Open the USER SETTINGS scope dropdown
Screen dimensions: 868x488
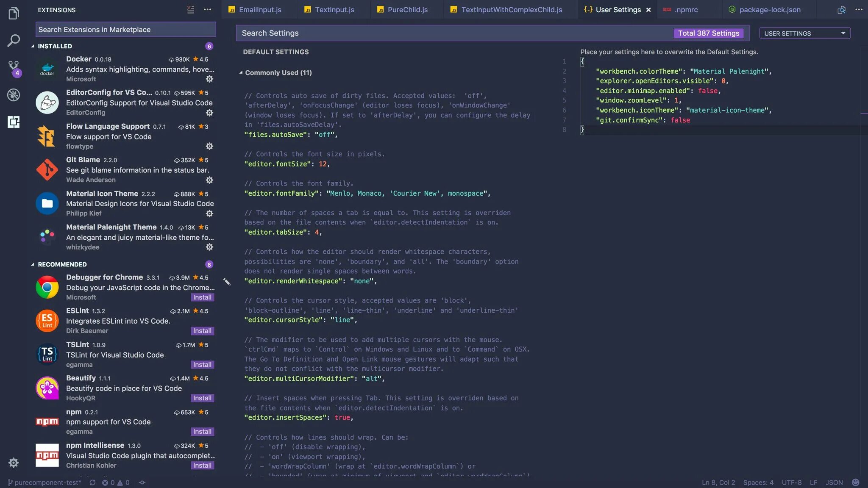point(805,33)
